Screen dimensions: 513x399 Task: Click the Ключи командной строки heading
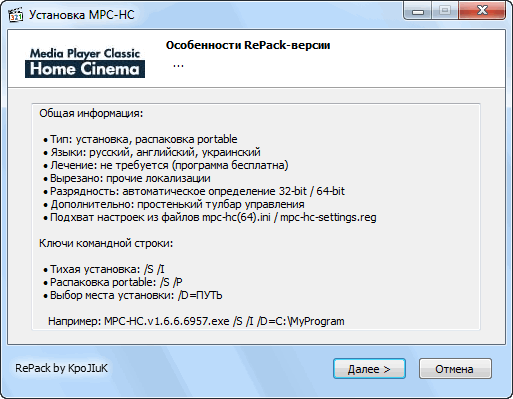106,244
